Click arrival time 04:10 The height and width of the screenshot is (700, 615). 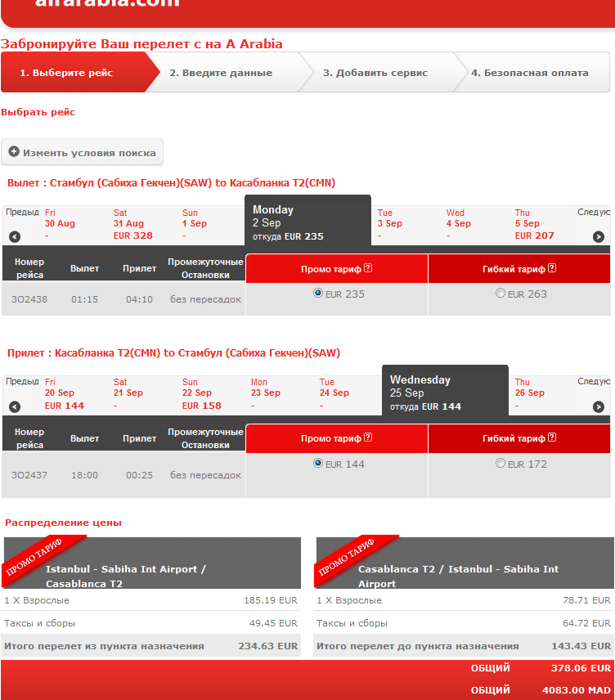[139, 299]
